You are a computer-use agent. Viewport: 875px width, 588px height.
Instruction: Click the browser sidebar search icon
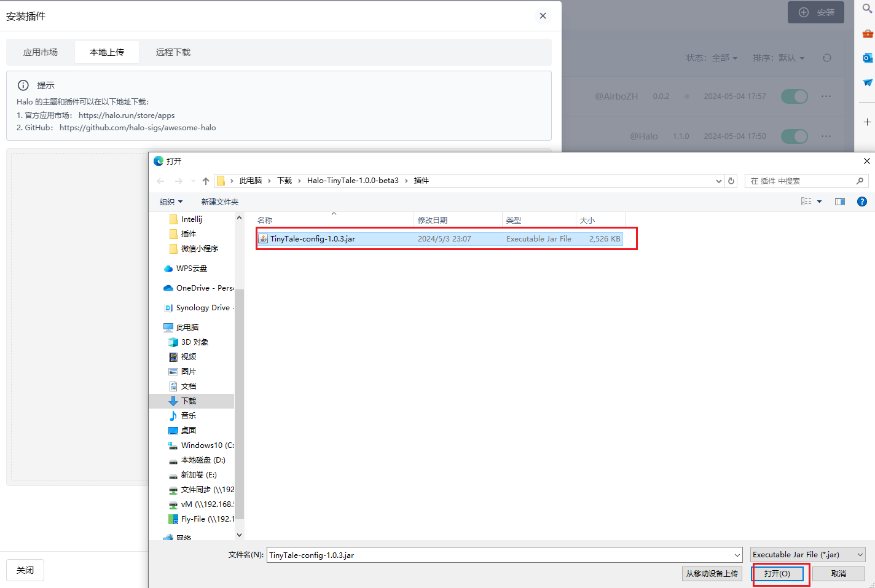click(867, 9)
